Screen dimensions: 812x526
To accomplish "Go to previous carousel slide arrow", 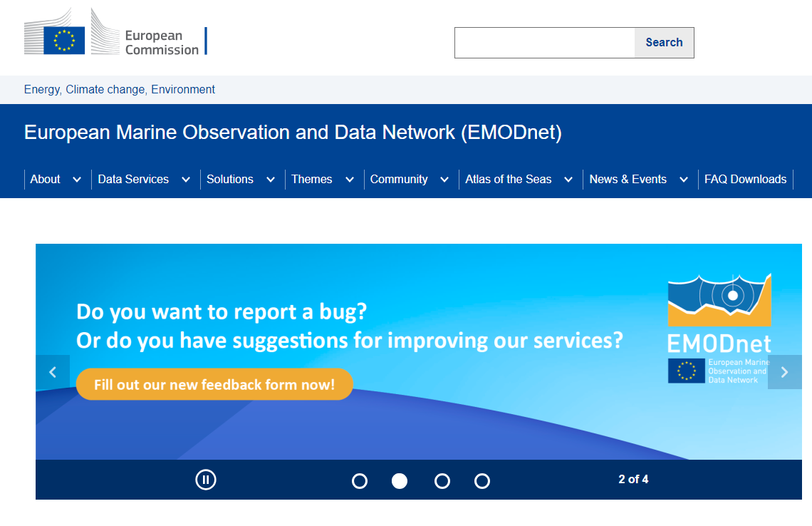I will click(53, 372).
